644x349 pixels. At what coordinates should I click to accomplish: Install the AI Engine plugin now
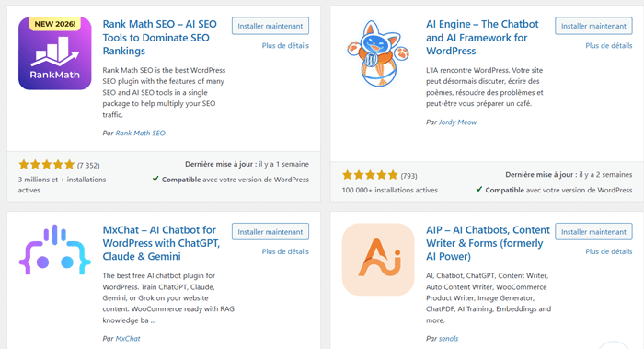593,26
